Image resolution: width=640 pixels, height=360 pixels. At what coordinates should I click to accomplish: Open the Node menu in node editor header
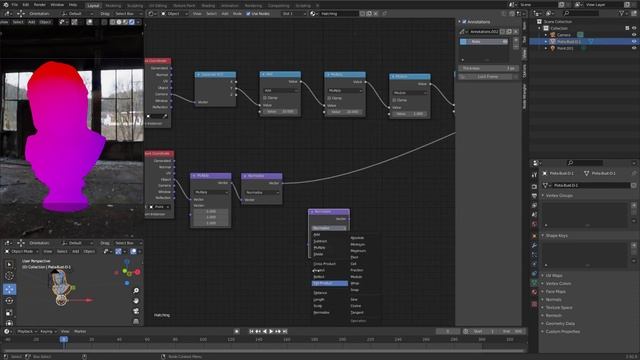pos(237,13)
